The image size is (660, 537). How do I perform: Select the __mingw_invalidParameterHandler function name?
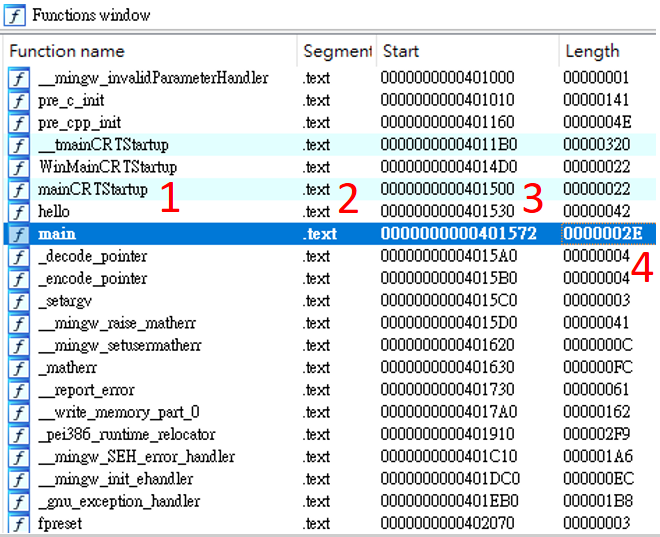[x=153, y=78]
